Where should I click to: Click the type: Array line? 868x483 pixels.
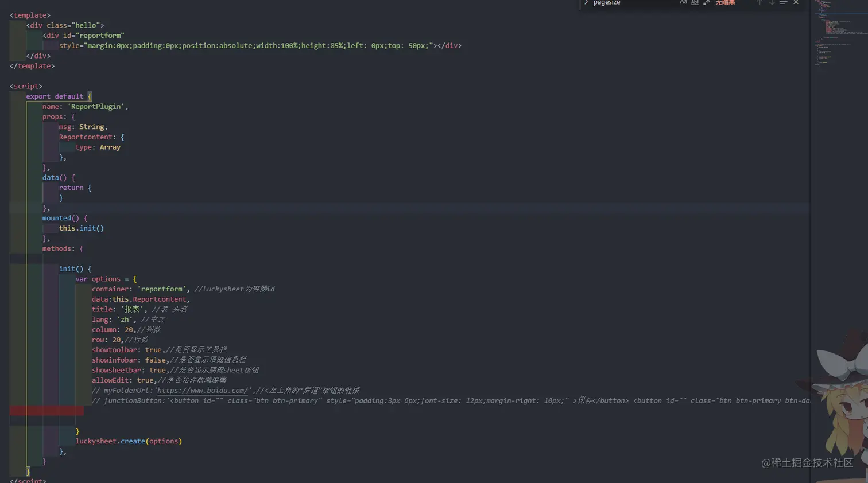pos(98,147)
